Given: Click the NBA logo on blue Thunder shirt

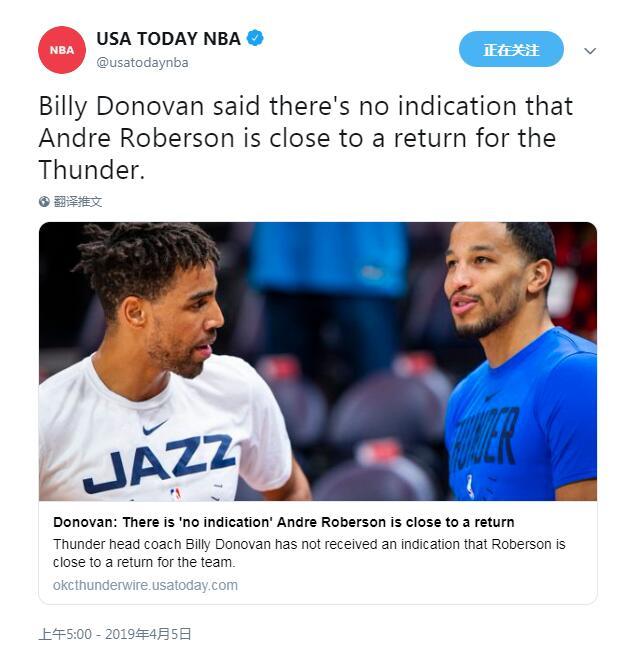Looking at the screenshot, I should click(x=470, y=486).
